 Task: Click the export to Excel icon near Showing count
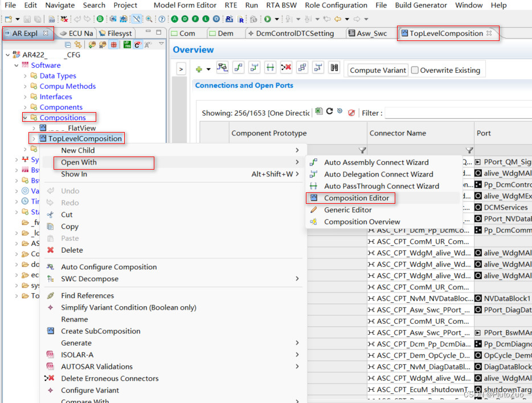(x=318, y=111)
